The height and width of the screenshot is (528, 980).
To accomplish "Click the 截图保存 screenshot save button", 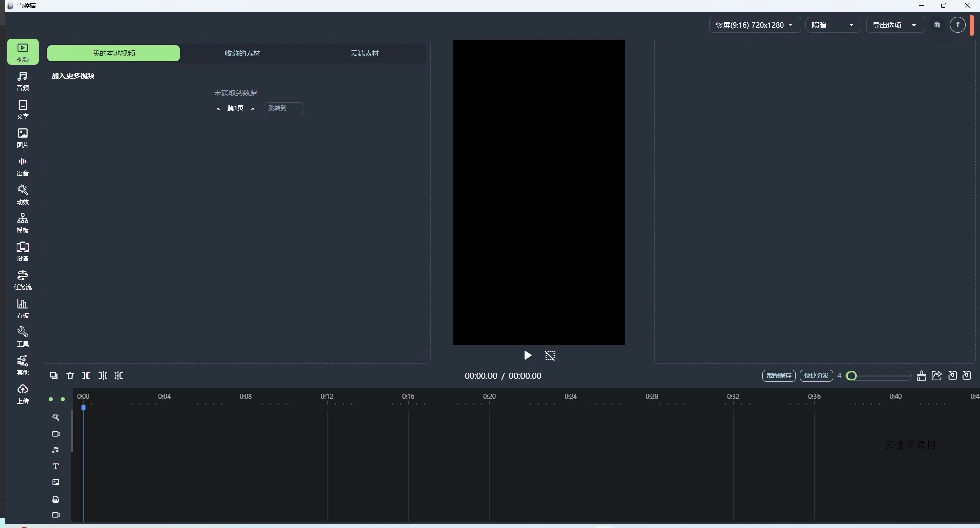I will pyautogui.click(x=778, y=376).
